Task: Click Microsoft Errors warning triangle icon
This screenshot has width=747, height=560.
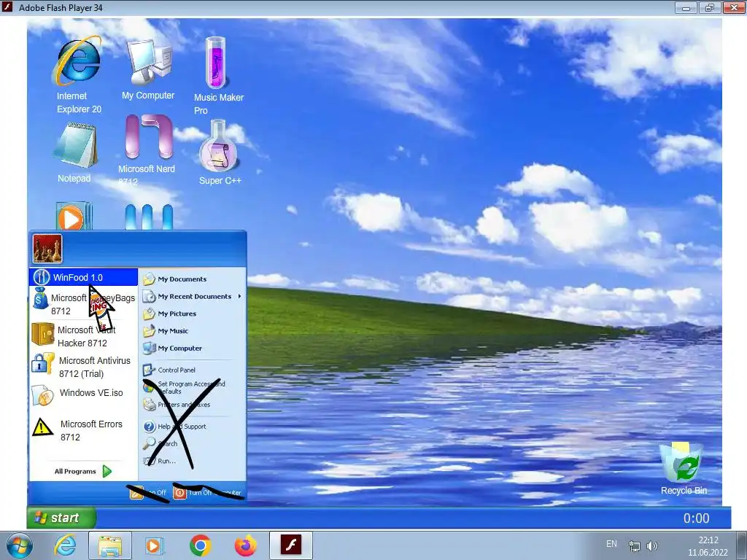Action: point(42,427)
